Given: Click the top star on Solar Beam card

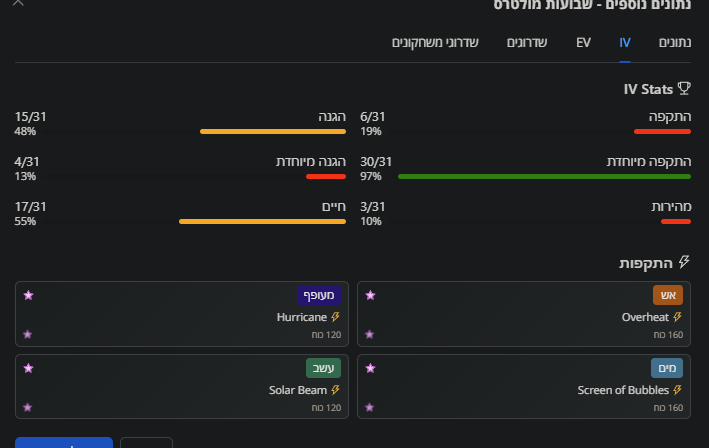Looking at the screenshot, I should coord(28,368).
